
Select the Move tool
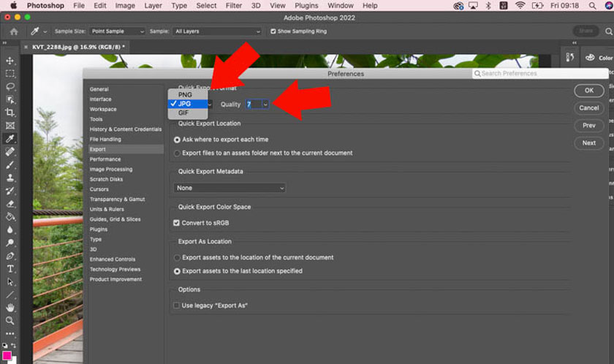[x=10, y=61]
